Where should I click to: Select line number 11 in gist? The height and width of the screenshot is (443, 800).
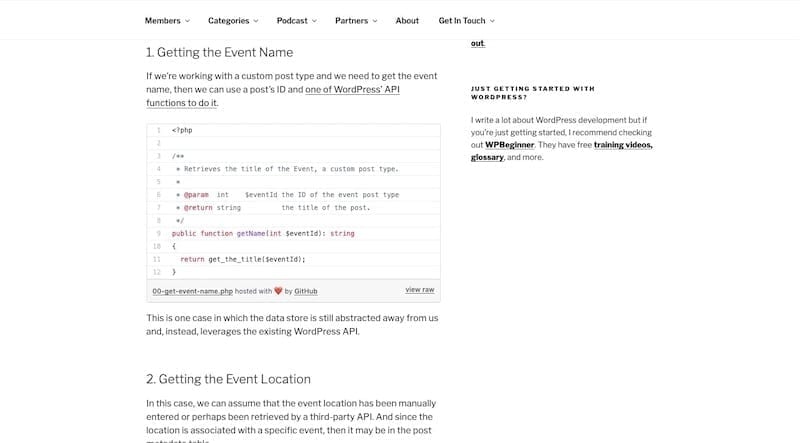(157, 259)
